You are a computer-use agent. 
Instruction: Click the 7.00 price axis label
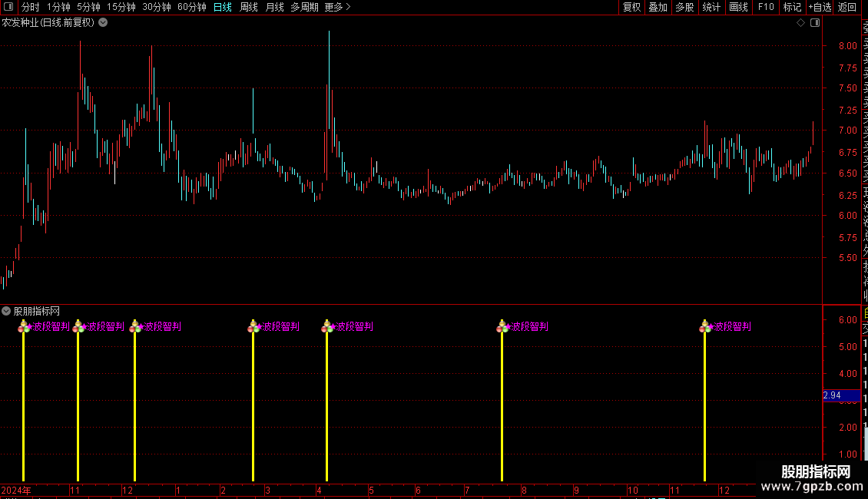click(847, 131)
